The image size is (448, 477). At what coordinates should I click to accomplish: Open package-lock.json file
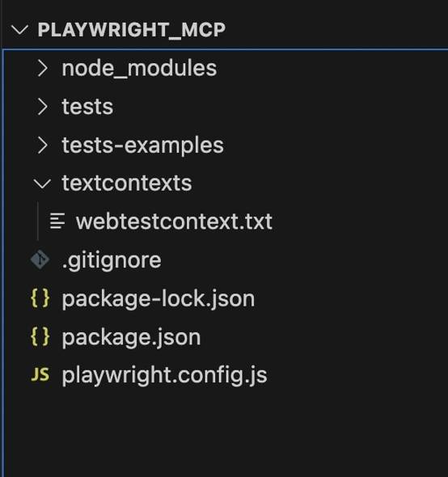click(158, 299)
